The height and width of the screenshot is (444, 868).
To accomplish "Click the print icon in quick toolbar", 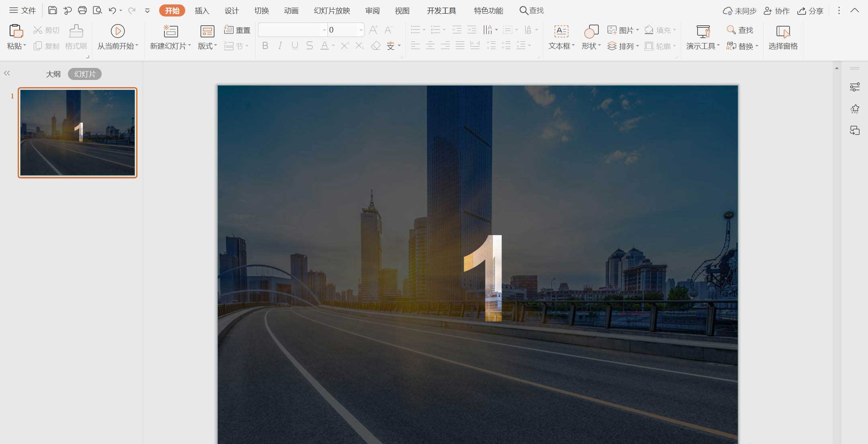I will point(82,10).
